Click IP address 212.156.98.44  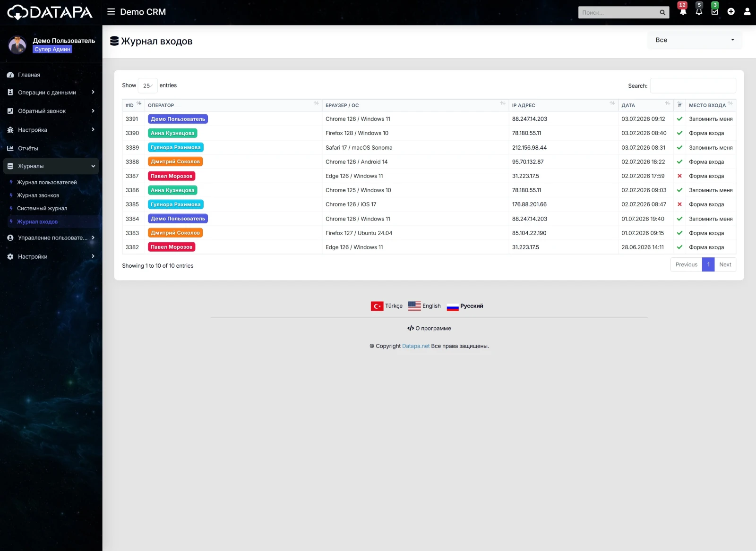click(x=529, y=148)
